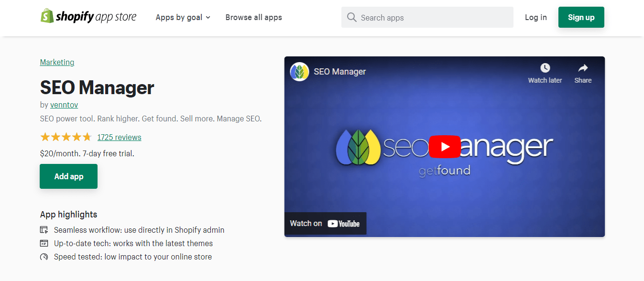The height and width of the screenshot is (281, 644).
Task: Click 'Up-to-date tech: works with the latest themes'
Action: pyautogui.click(x=133, y=243)
